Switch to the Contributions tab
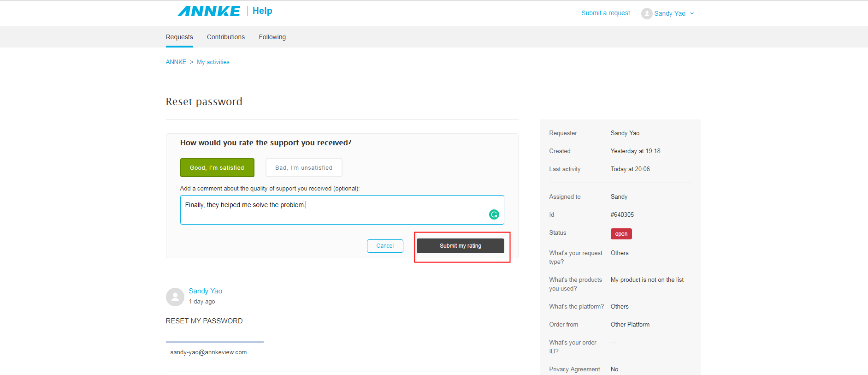Image resolution: width=868 pixels, height=375 pixels. (x=226, y=37)
